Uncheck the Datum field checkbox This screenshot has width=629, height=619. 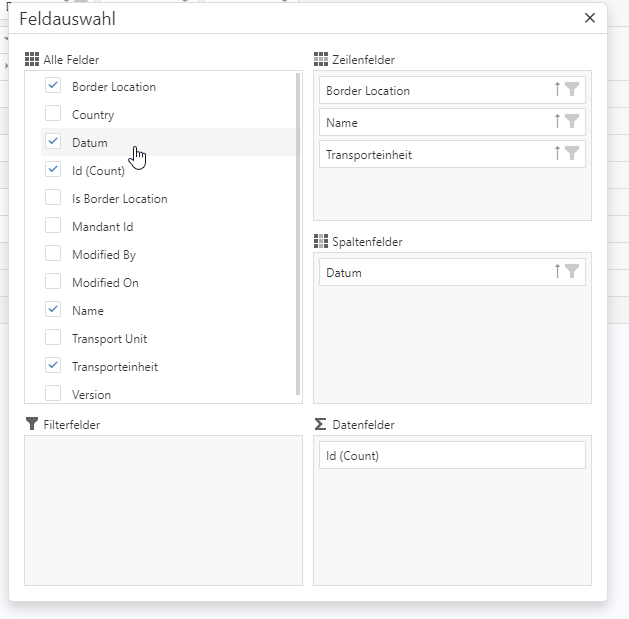click(x=53, y=142)
